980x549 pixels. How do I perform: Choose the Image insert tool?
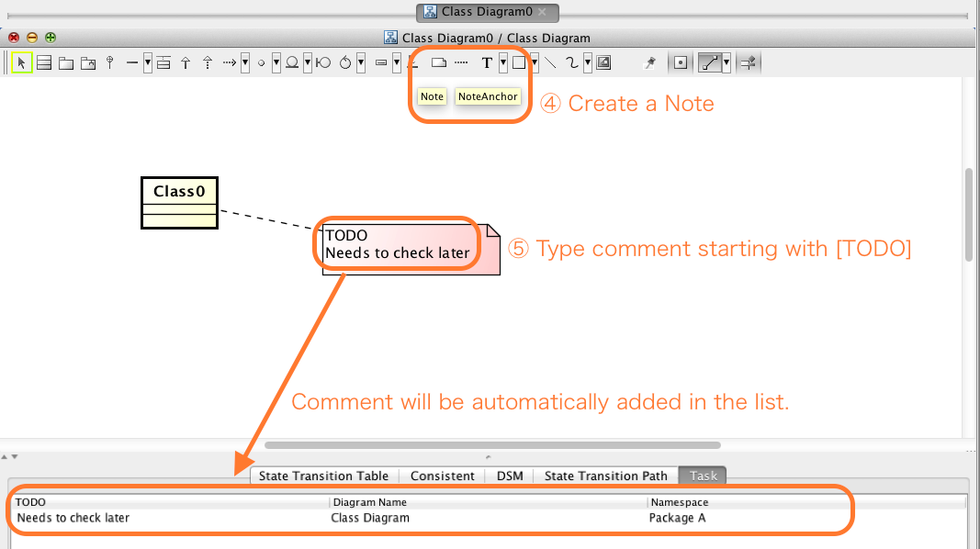[603, 62]
